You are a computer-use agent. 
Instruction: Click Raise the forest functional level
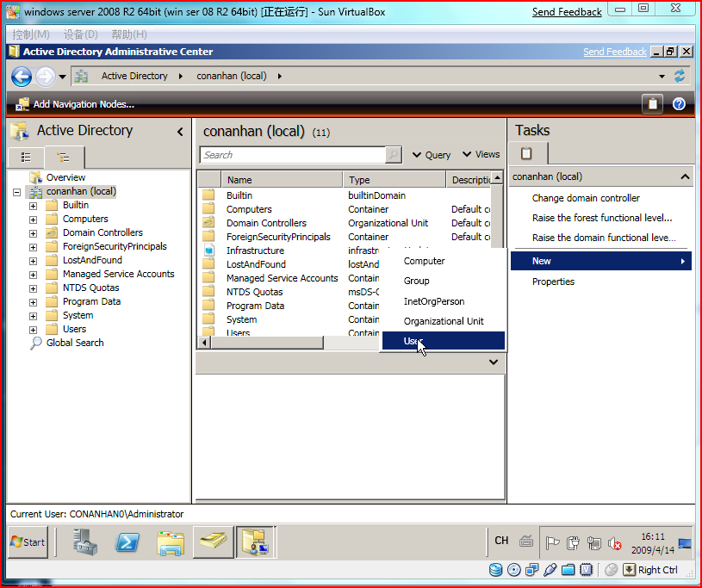[602, 218]
